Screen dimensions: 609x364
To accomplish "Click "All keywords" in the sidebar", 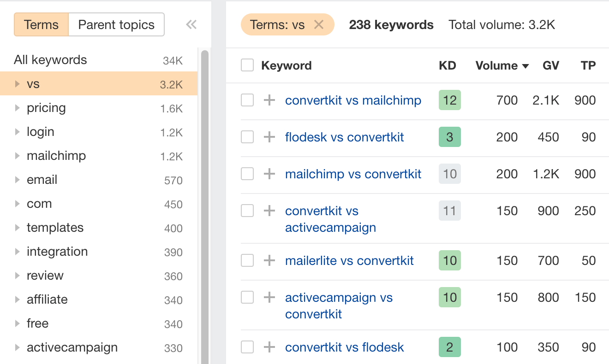I will 50,59.
